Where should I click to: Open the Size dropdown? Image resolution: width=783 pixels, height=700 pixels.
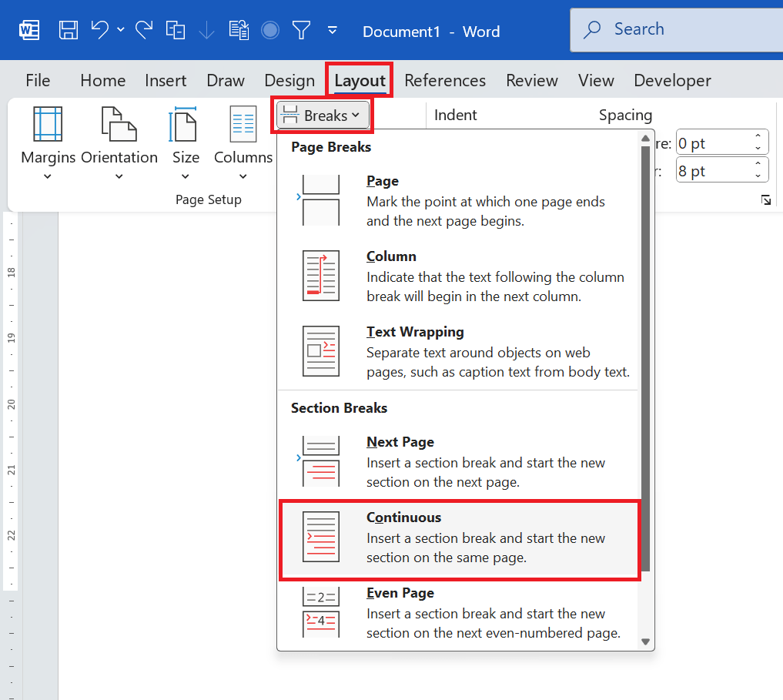click(186, 143)
